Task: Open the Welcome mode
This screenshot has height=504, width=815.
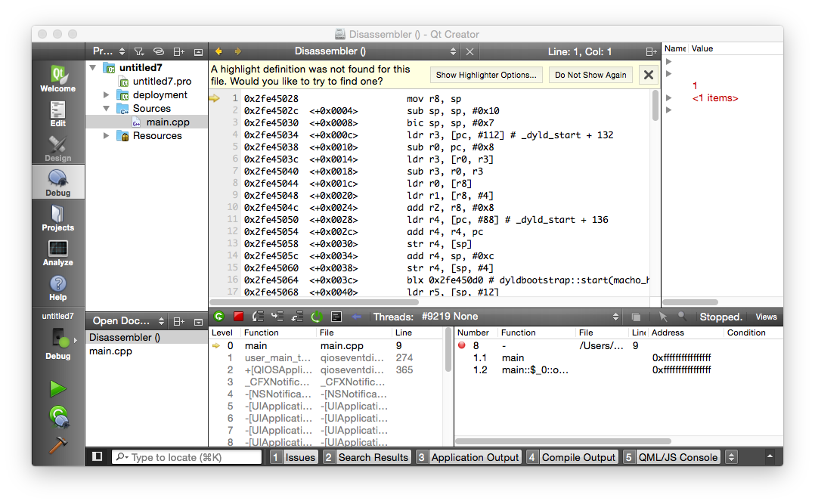Action: tap(57, 79)
